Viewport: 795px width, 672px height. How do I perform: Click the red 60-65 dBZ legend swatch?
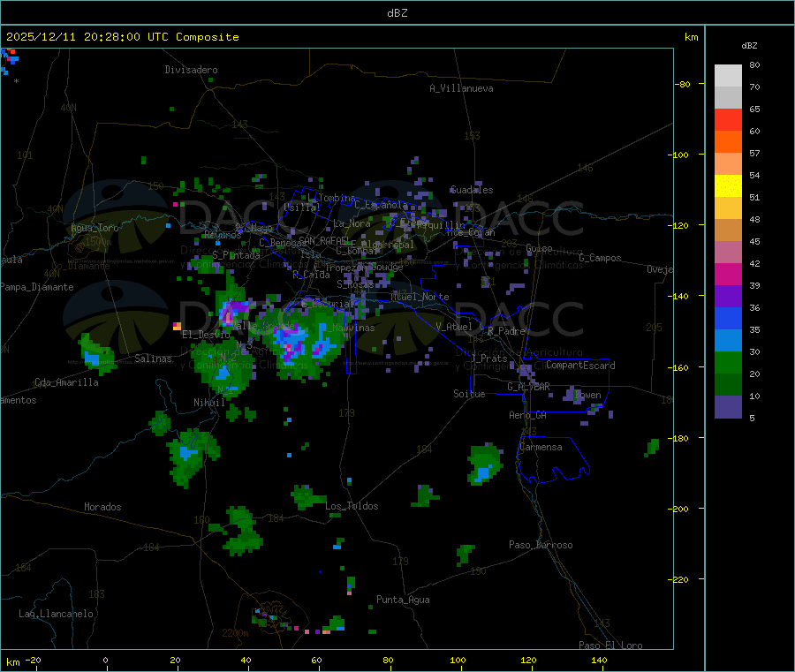coord(728,119)
